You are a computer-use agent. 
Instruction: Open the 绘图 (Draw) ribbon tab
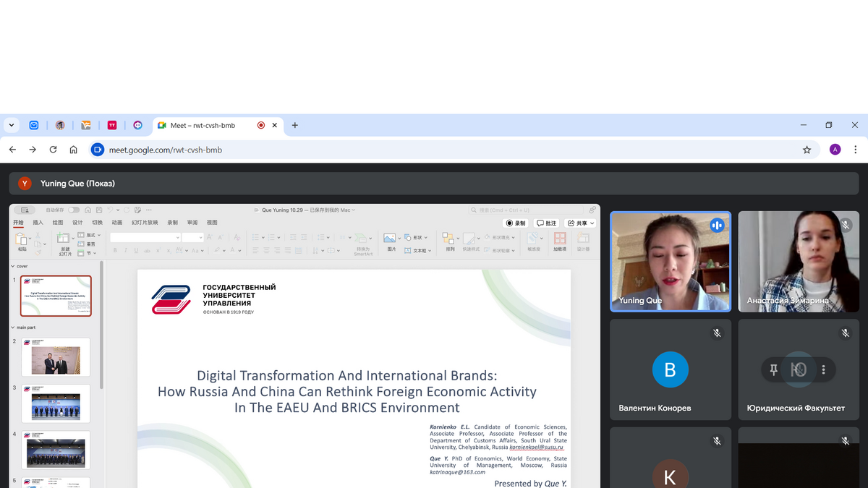point(58,223)
